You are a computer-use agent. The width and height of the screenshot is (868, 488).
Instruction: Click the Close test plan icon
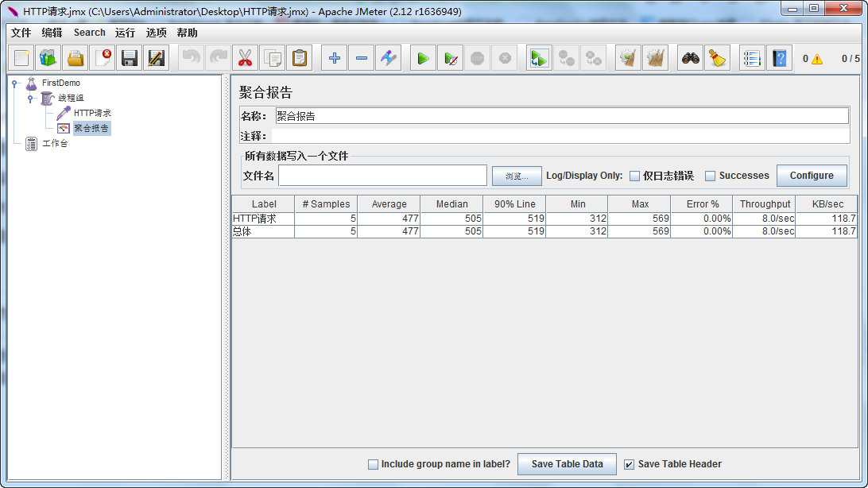click(103, 58)
